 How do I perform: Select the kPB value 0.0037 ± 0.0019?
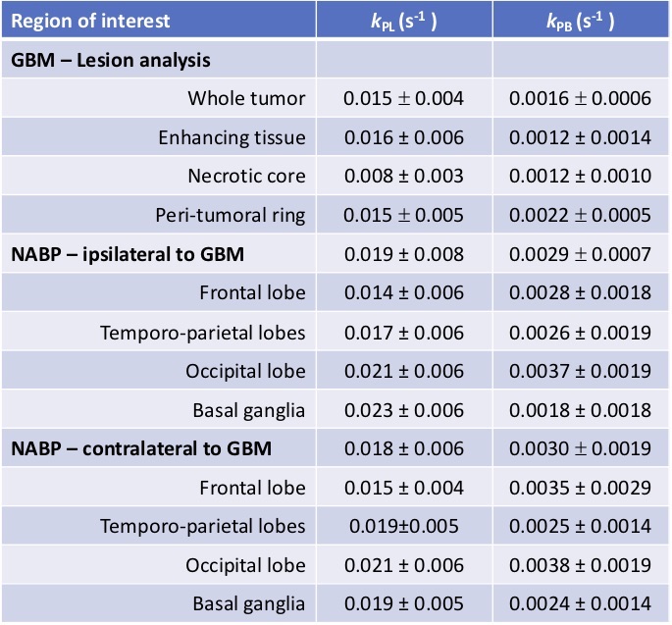(581, 371)
